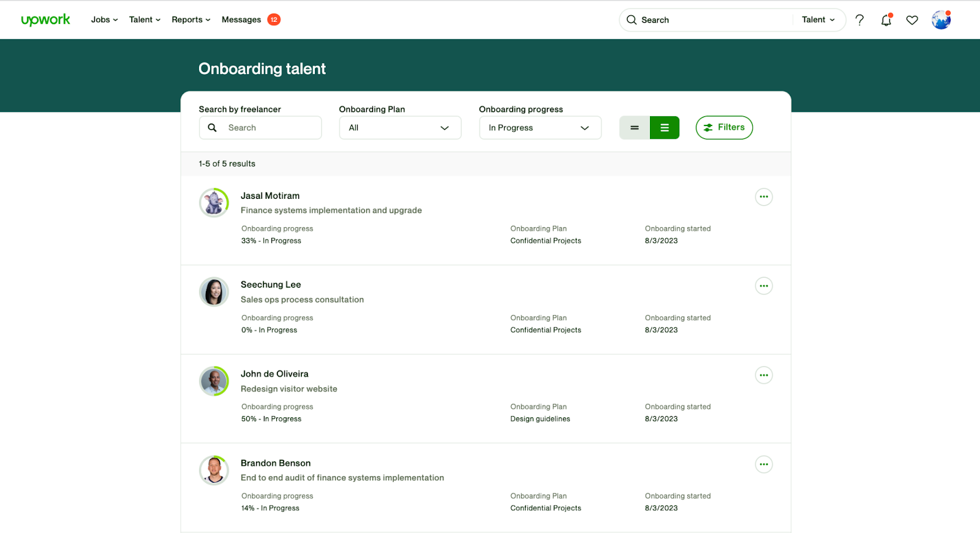This screenshot has width=980, height=533.
Task: Switch to the compact list view
Action: click(x=635, y=128)
